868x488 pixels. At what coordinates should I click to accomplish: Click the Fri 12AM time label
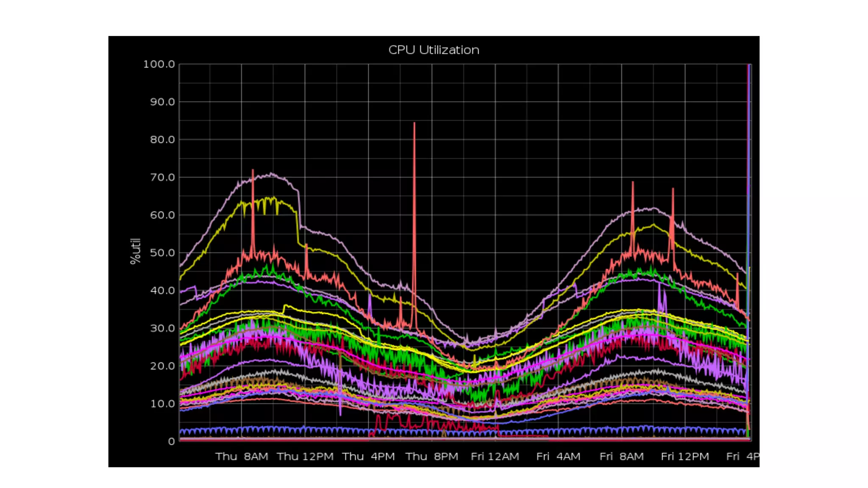(495, 457)
